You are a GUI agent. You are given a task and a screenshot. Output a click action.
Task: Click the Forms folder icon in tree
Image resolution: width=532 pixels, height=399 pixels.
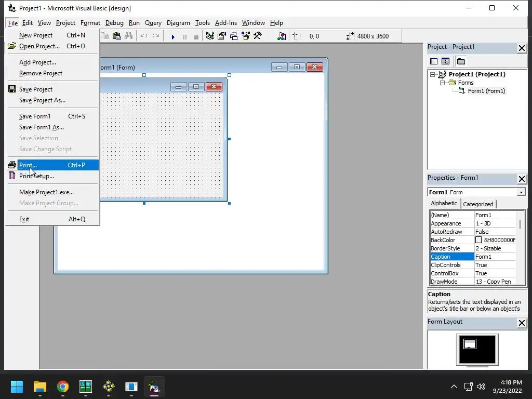[x=453, y=83]
